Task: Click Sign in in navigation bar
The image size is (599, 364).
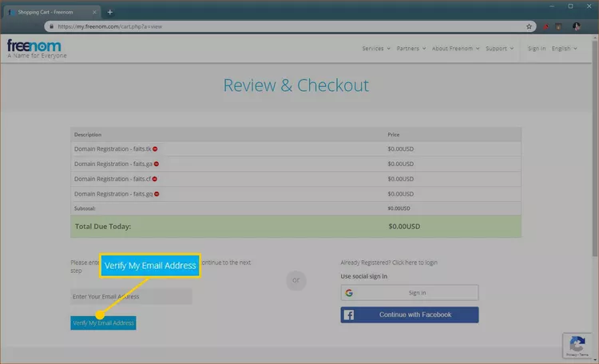Action: [x=537, y=49]
